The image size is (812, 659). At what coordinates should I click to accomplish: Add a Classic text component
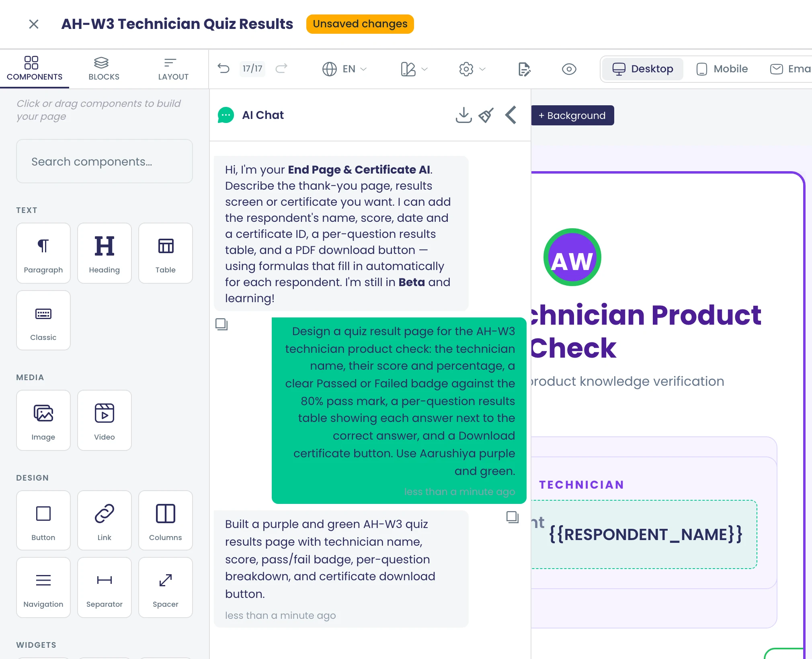click(x=43, y=320)
